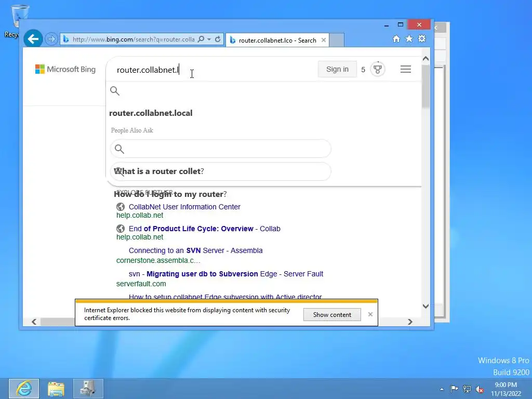532x399 pixels.
Task: Open Bing hamburger menu
Action: tap(406, 69)
